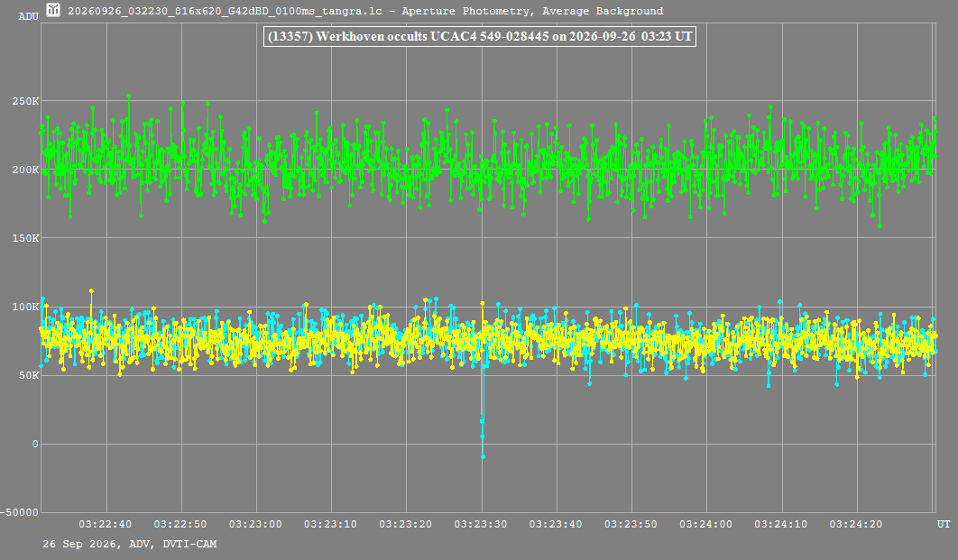Select the 200K y-axis label

coord(25,170)
